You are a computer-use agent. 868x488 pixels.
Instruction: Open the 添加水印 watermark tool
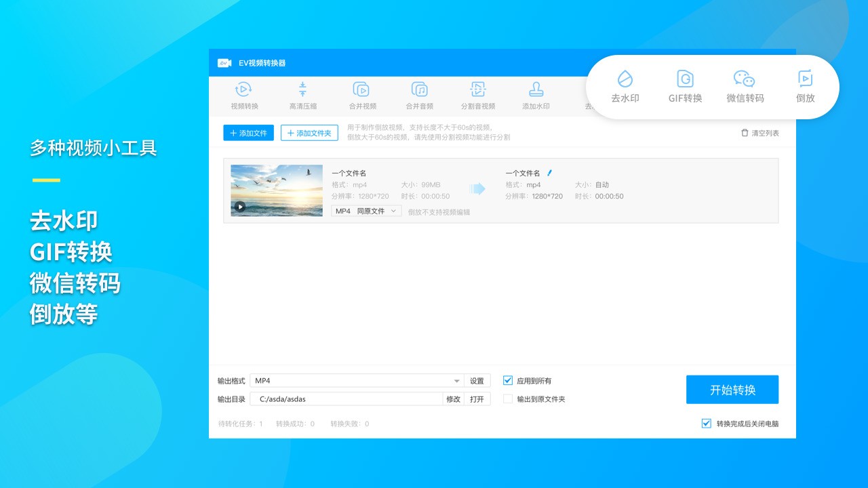click(536, 95)
